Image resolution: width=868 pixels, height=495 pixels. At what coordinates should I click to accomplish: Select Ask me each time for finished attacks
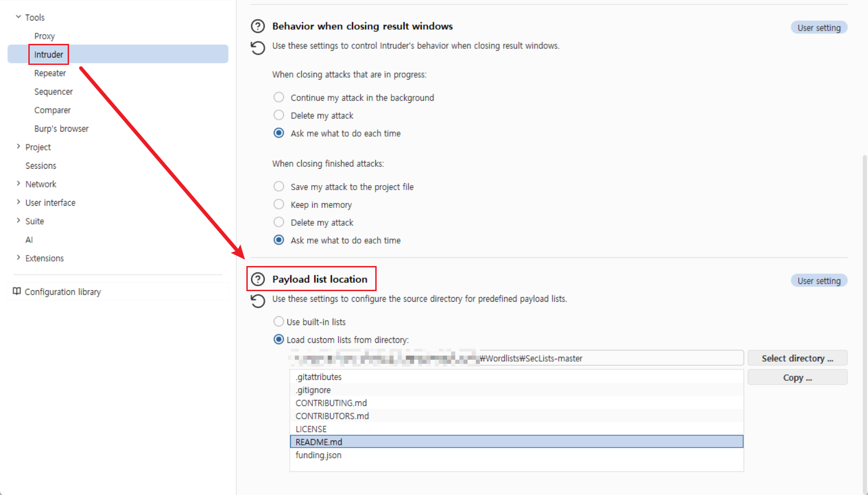pyautogui.click(x=279, y=240)
